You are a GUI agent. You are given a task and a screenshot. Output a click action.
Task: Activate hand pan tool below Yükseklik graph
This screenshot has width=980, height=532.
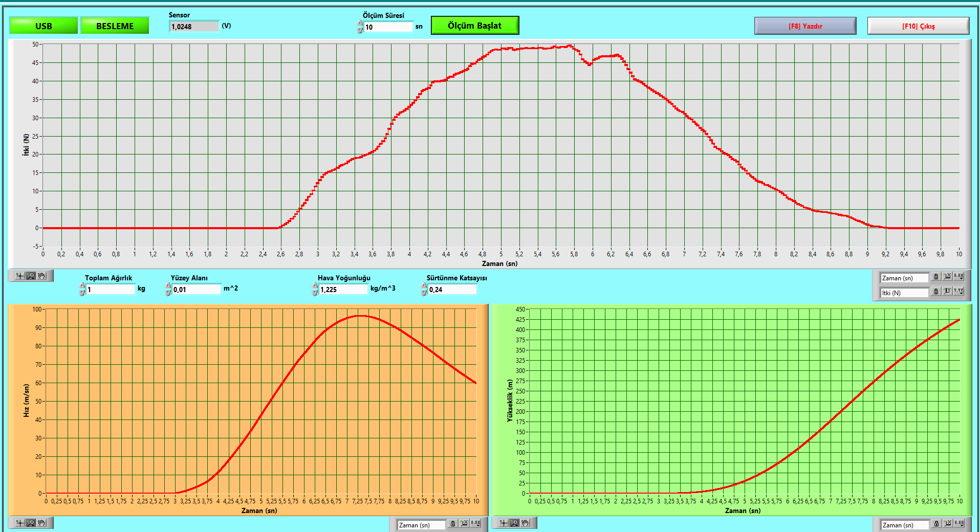pos(526,523)
